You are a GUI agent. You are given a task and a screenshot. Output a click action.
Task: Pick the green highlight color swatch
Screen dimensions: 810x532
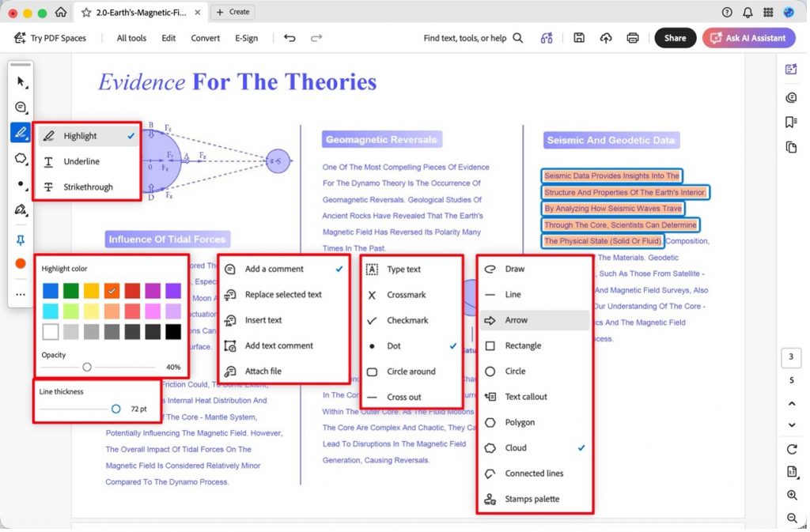coord(70,291)
